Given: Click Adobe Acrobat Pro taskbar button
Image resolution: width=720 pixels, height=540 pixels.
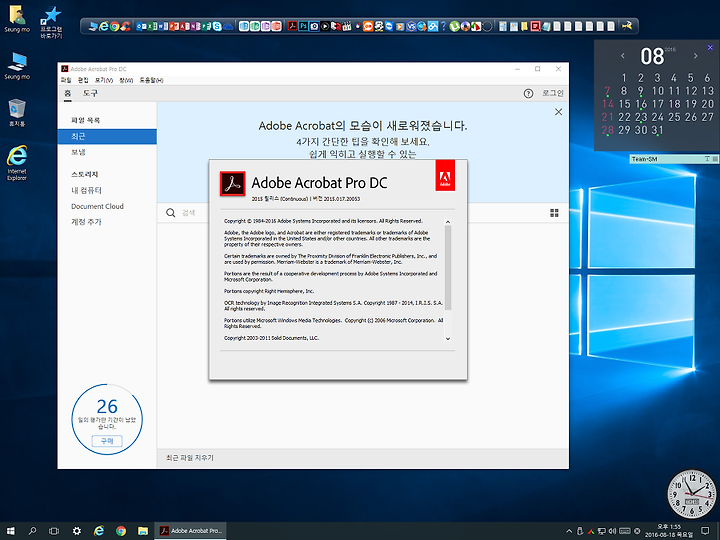Looking at the screenshot, I should [190, 531].
